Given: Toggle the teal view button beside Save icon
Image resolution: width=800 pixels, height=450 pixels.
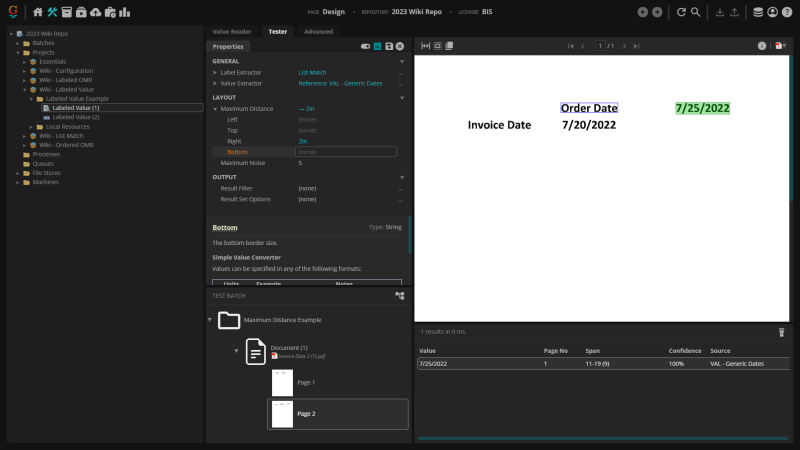Looking at the screenshot, I should [377, 46].
